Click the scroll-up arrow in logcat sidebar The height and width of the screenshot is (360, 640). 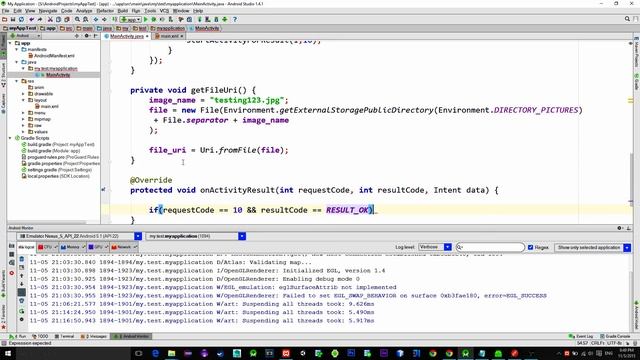tap(22, 276)
